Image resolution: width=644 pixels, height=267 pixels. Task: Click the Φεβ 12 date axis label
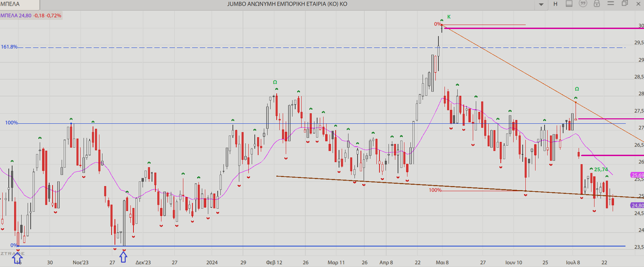coord(274,262)
